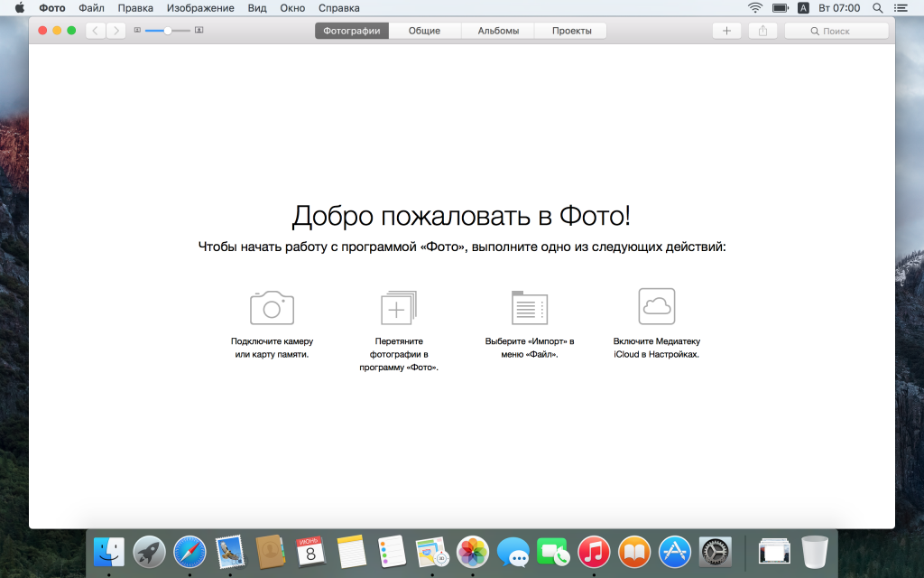The image size is (924, 578).
Task: Open the Проекты tab
Action: 571,31
